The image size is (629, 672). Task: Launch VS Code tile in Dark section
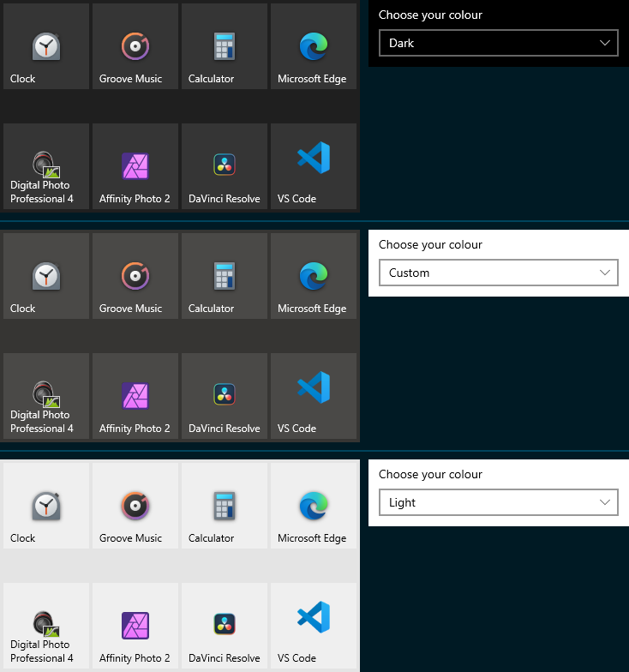coord(314,166)
